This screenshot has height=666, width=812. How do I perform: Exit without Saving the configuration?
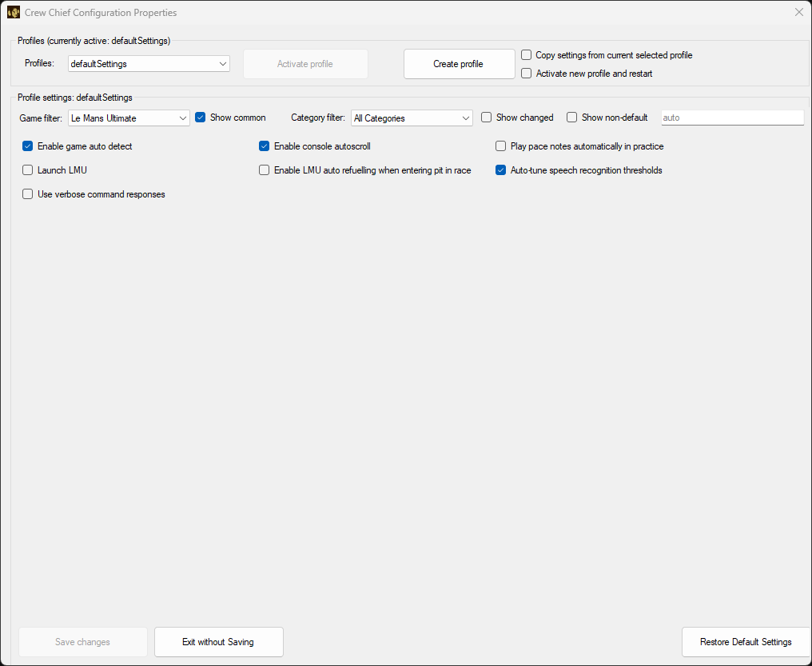pyautogui.click(x=218, y=641)
